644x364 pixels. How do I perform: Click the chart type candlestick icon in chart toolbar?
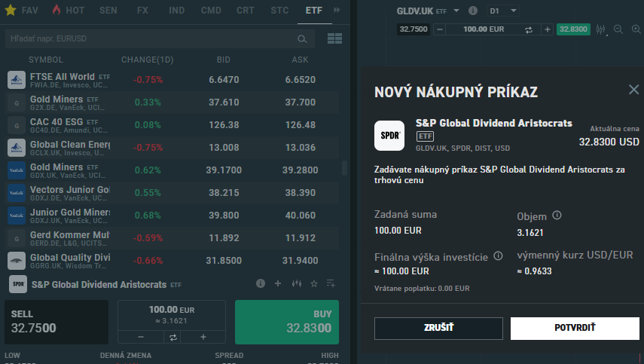(600, 29)
